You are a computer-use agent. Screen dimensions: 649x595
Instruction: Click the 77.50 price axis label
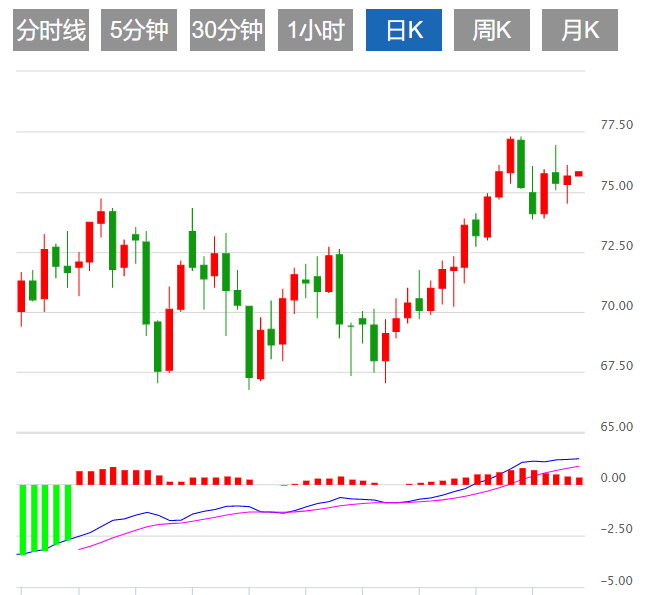click(x=616, y=125)
